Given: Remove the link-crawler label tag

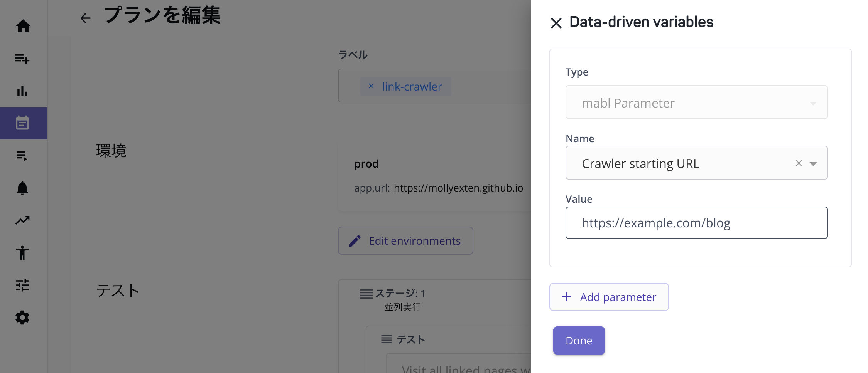Looking at the screenshot, I should pos(371,86).
